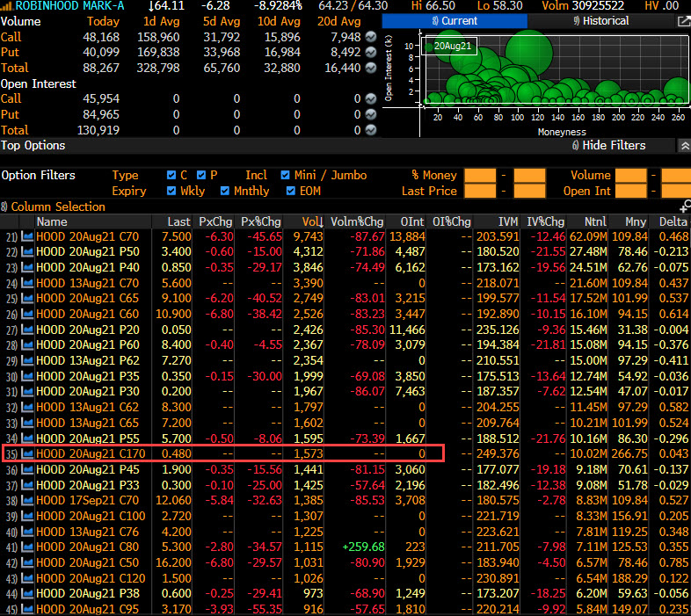Click the trend icon beside Total volume 20d Avg
This screenshot has height=616, width=691.
point(371,68)
